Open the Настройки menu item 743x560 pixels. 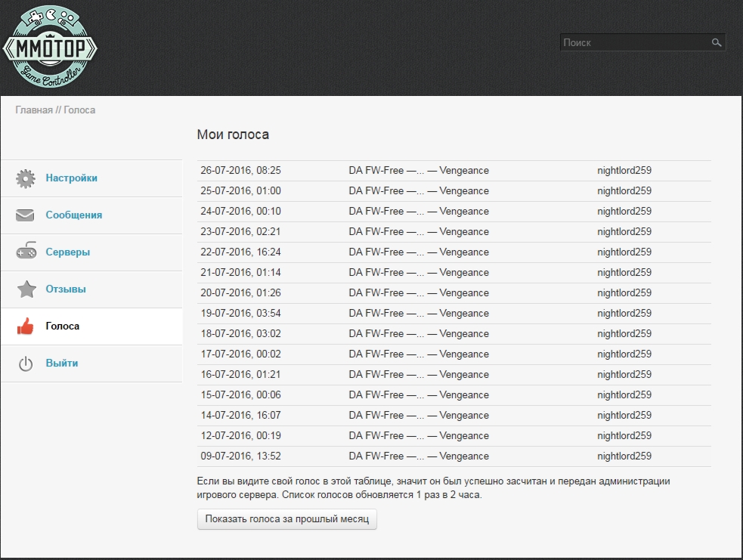[71, 178]
